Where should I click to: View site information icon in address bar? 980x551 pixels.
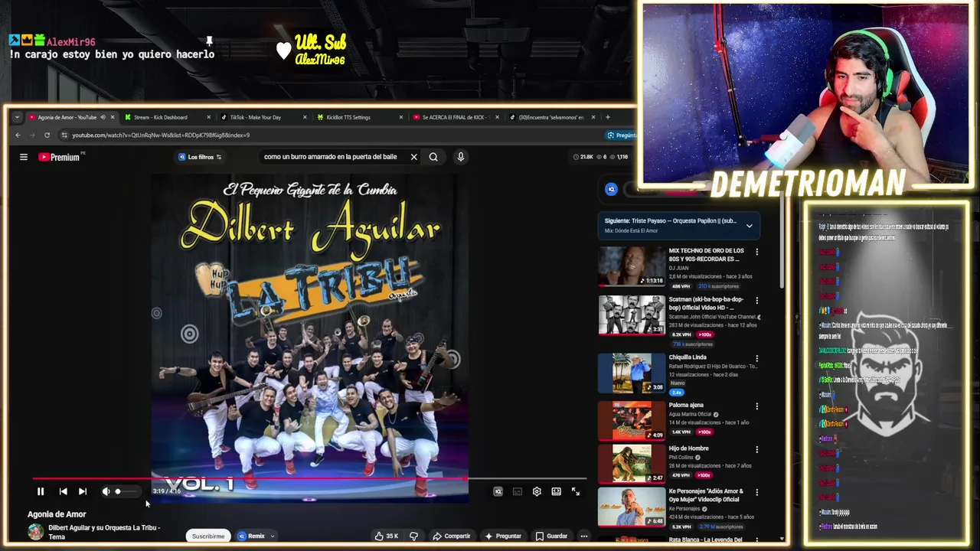pyautogui.click(x=64, y=135)
